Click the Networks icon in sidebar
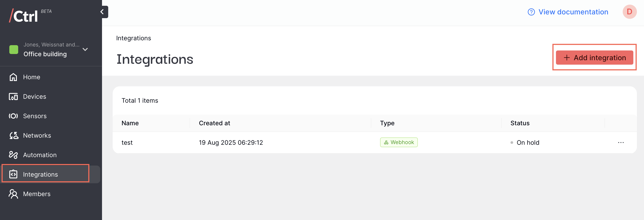This screenshot has width=644, height=220. coord(14,135)
